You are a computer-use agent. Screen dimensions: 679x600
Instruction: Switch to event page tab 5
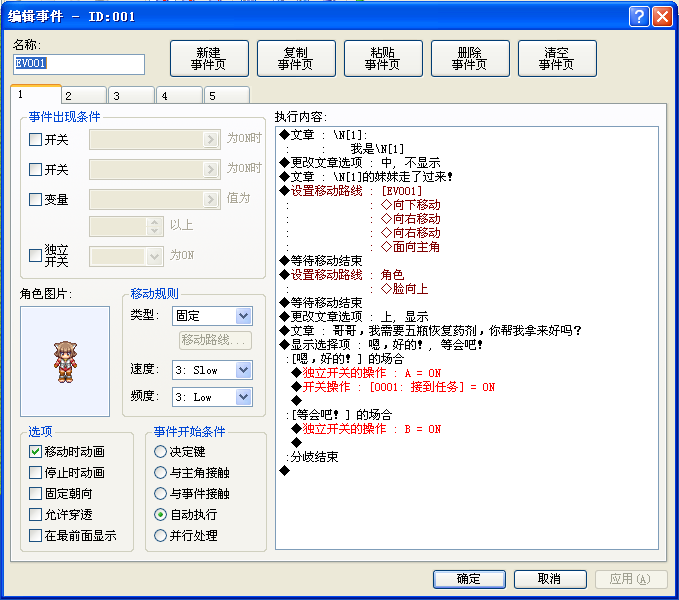coord(228,96)
